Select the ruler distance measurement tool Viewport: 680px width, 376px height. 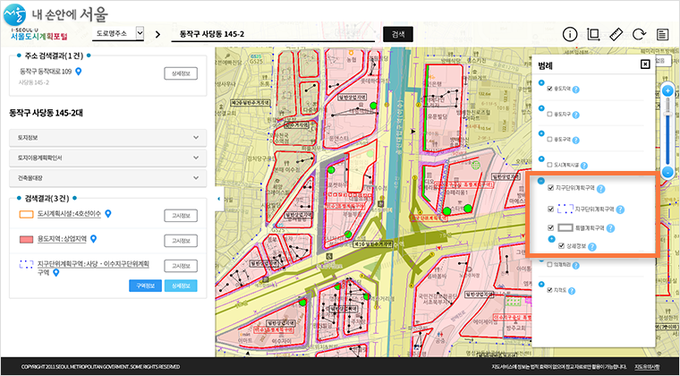[x=616, y=34]
